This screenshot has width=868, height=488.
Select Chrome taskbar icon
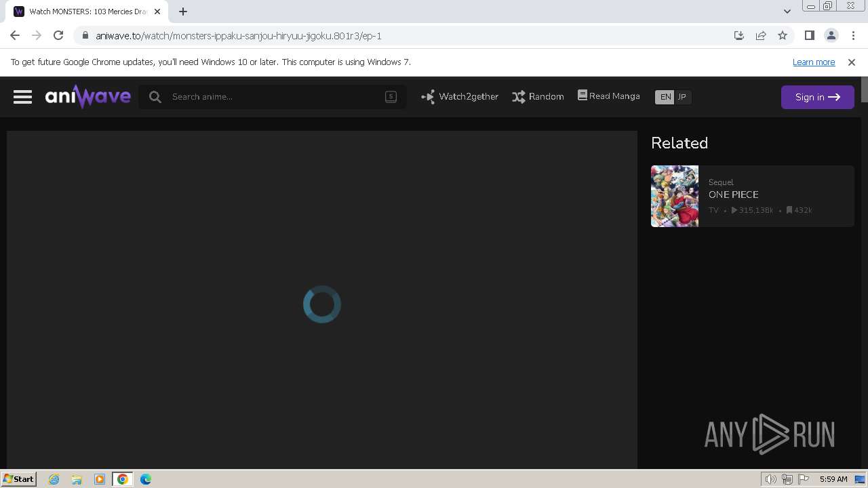point(123,479)
